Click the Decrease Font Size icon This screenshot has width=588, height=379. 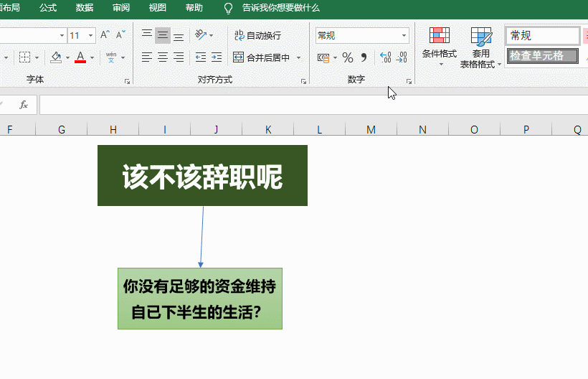click(x=120, y=35)
